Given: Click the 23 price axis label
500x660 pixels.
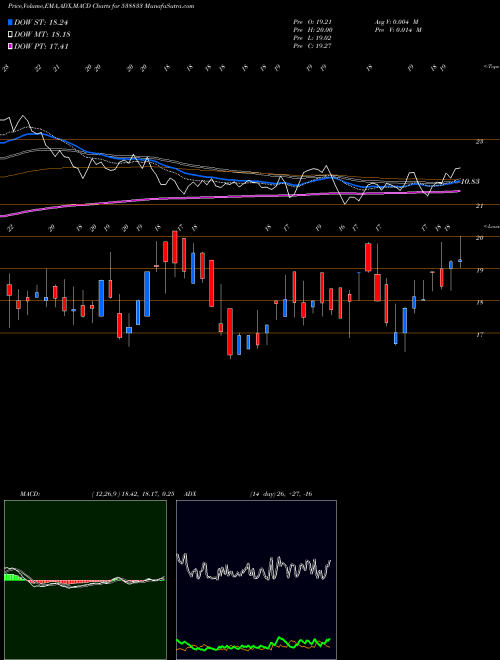Looking at the screenshot, I should 479,142.
